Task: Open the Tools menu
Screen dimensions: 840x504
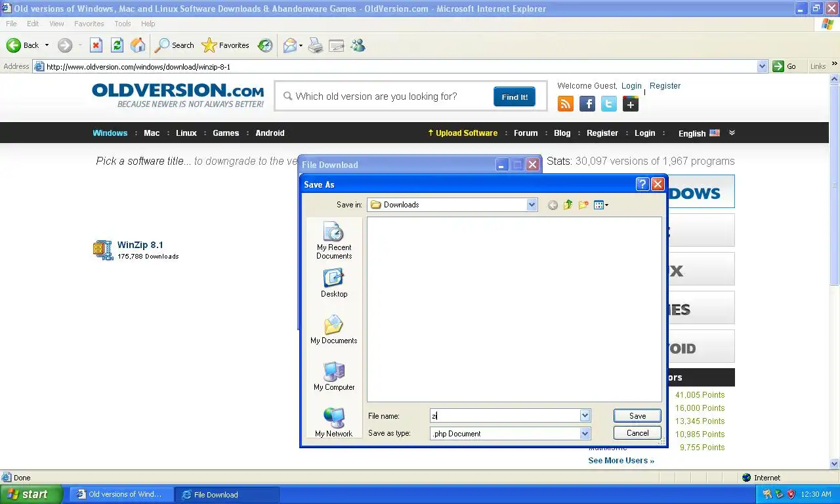Action: click(x=123, y=24)
